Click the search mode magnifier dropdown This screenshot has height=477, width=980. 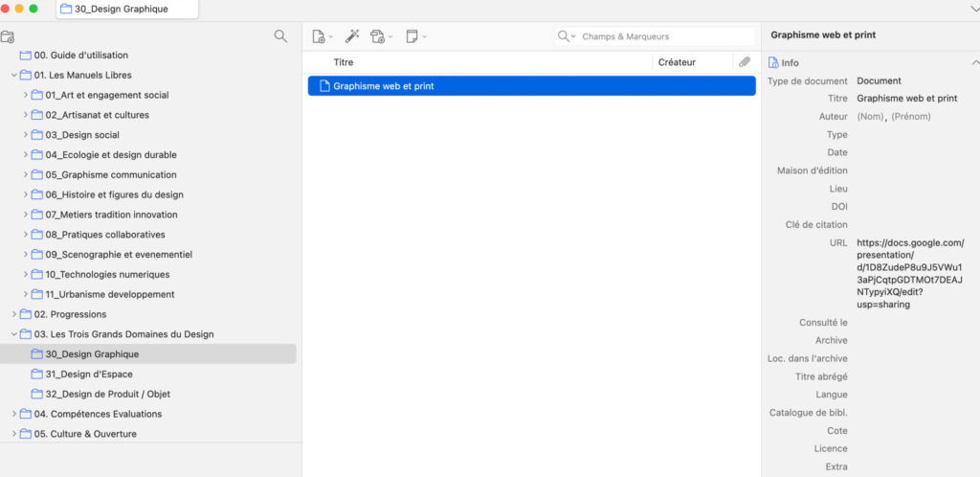tap(567, 36)
